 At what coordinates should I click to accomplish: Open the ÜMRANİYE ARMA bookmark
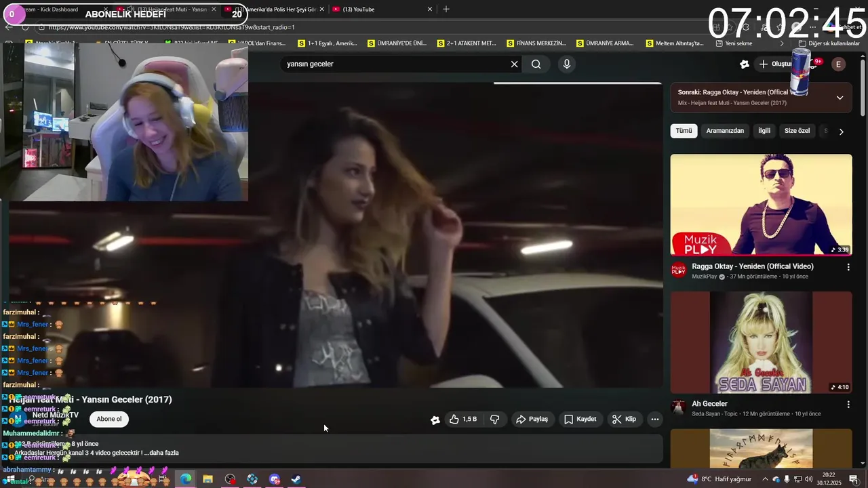click(606, 43)
